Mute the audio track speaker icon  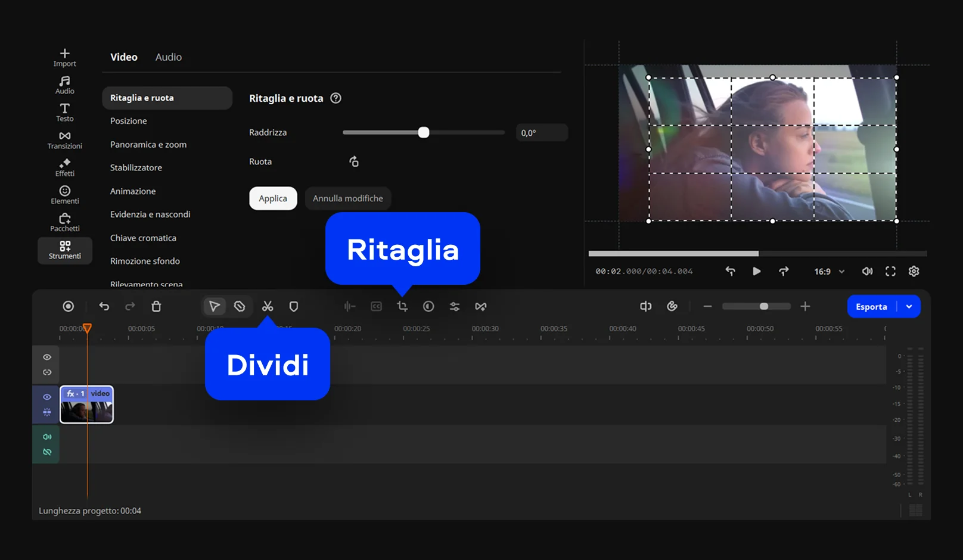(47, 437)
